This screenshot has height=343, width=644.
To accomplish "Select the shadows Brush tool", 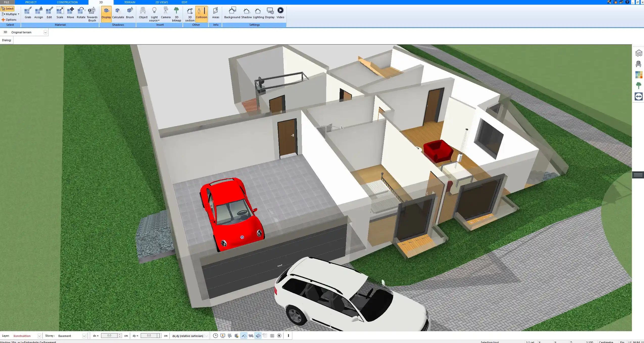I will [130, 13].
